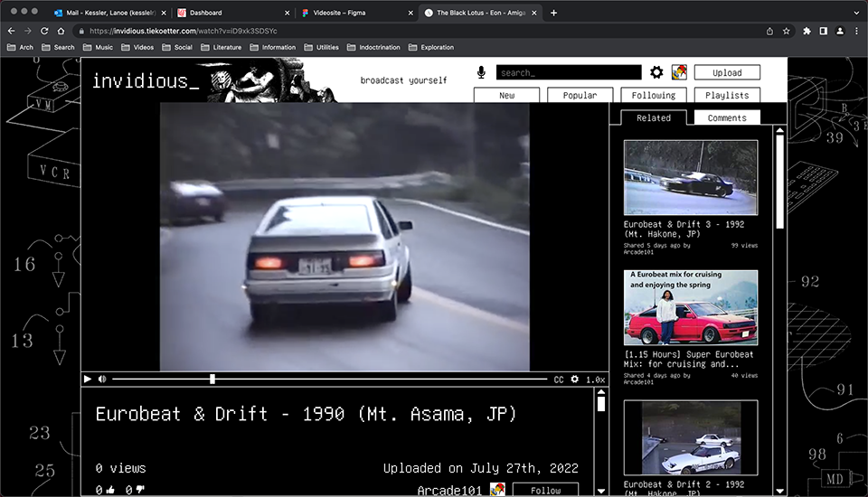Open the Music bookmarks folder
This screenshot has height=497, width=868.
(99, 47)
